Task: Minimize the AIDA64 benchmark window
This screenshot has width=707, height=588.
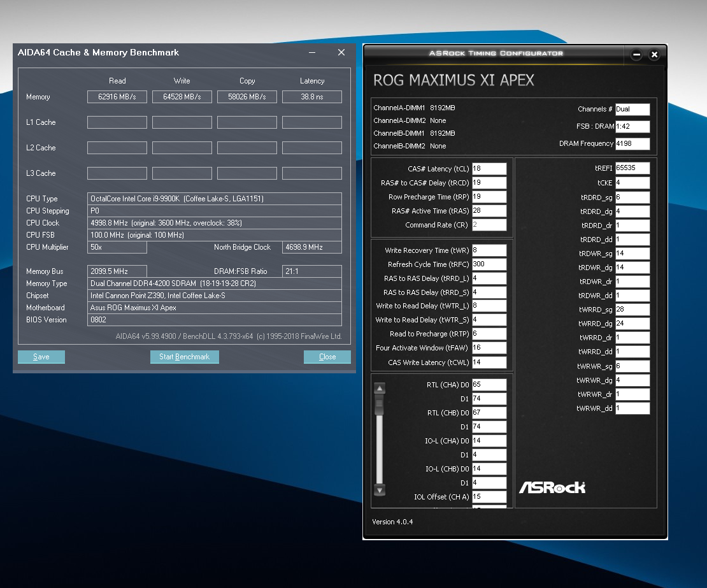Action: pos(312,53)
